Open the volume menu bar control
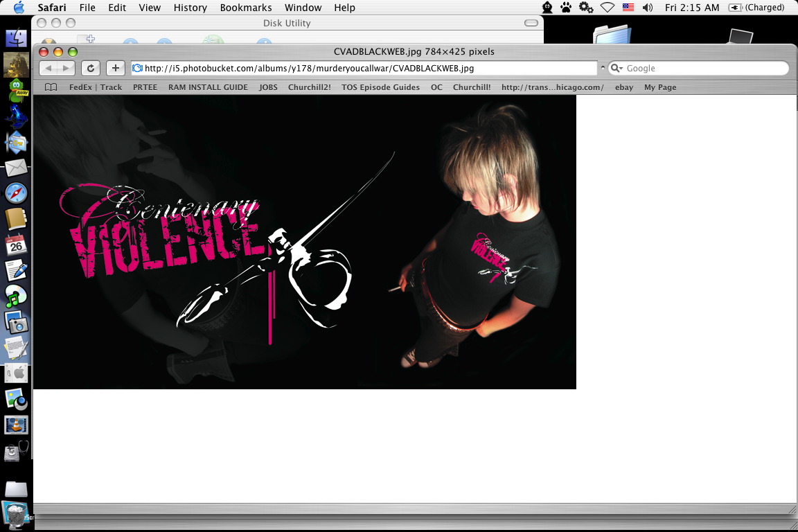798x532 pixels. [648, 7]
